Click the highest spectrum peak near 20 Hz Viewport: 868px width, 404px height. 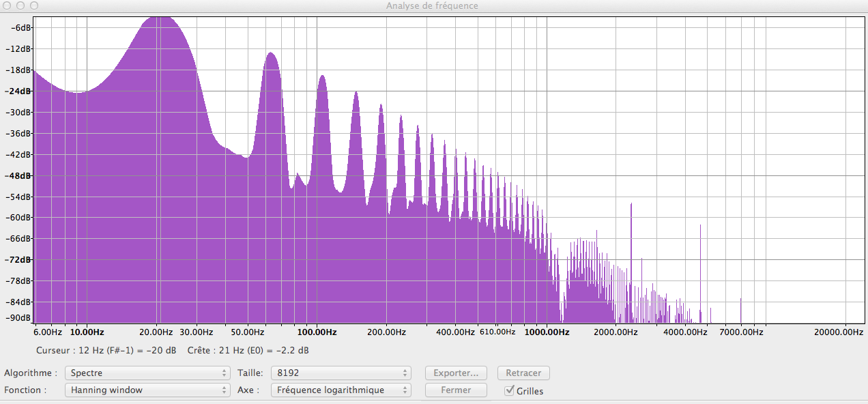pyautogui.click(x=158, y=19)
